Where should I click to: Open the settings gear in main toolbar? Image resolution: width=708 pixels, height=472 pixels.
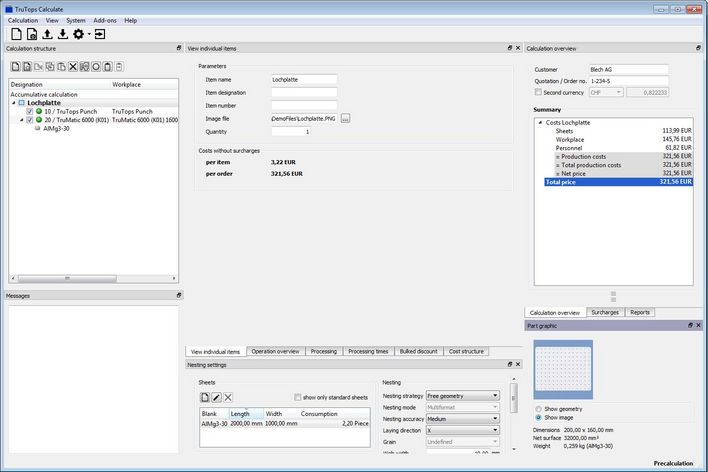coord(79,34)
